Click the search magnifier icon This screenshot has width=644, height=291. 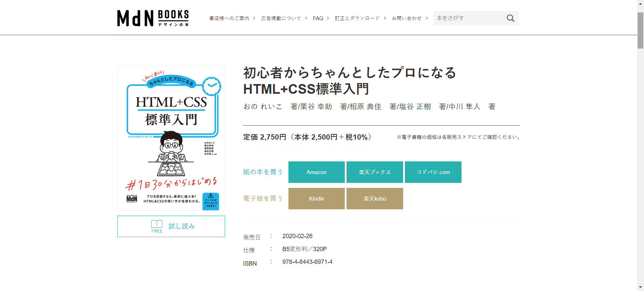(x=511, y=18)
